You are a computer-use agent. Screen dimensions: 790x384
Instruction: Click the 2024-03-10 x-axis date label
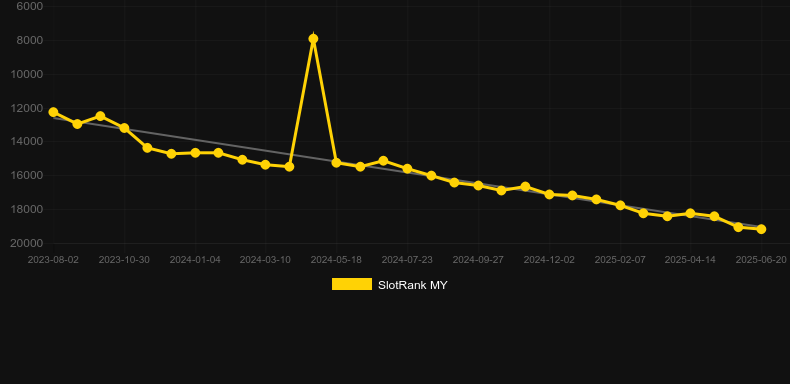coord(265,260)
